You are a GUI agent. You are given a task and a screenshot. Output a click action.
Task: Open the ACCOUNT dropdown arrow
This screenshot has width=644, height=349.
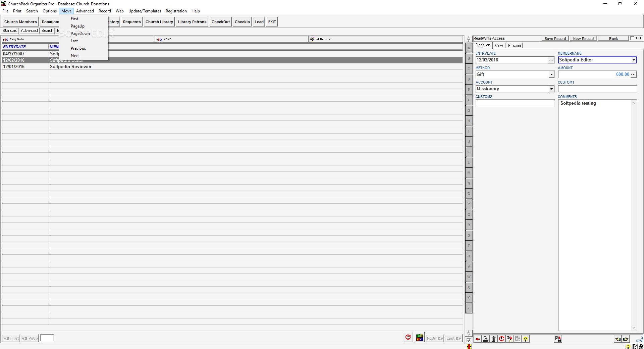[551, 89]
